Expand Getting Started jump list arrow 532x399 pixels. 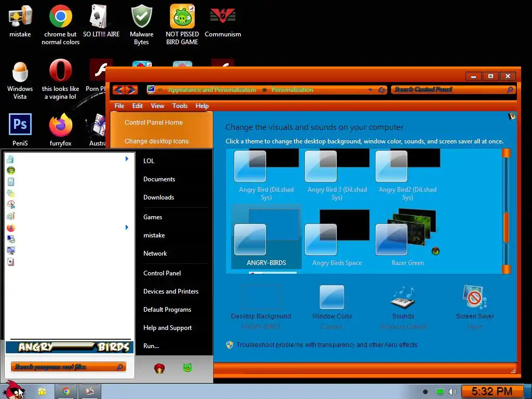pyautogui.click(x=127, y=159)
